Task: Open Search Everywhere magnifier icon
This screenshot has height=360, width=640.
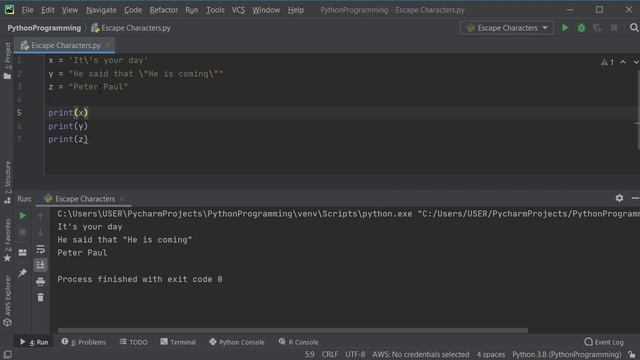Action: coord(634,28)
